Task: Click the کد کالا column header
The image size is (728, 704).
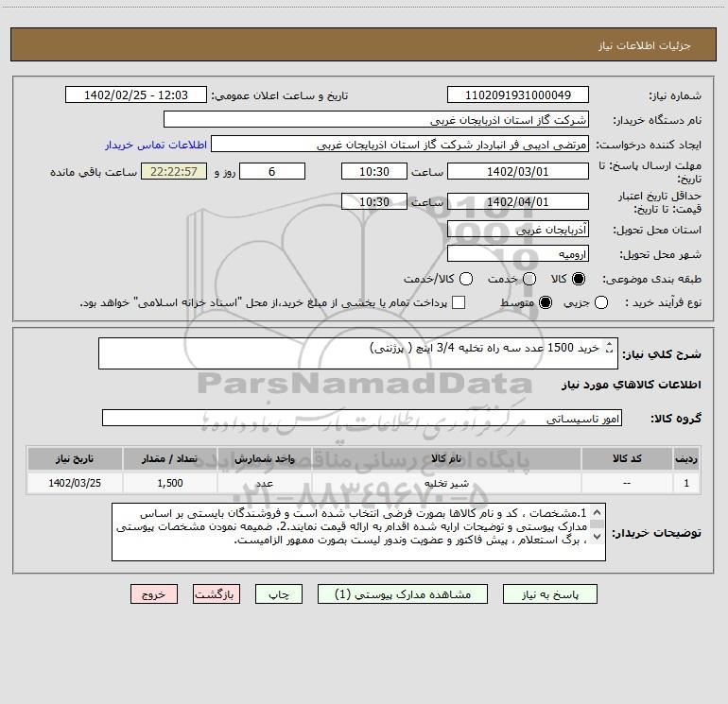Action: [x=627, y=458]
